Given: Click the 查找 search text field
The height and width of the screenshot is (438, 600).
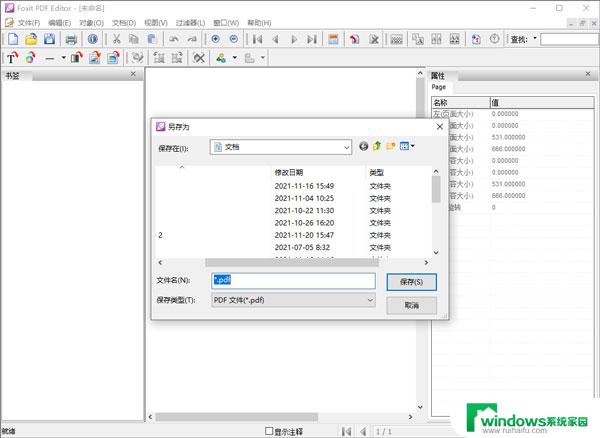Looking at the screenshot, I should point(570,39).
